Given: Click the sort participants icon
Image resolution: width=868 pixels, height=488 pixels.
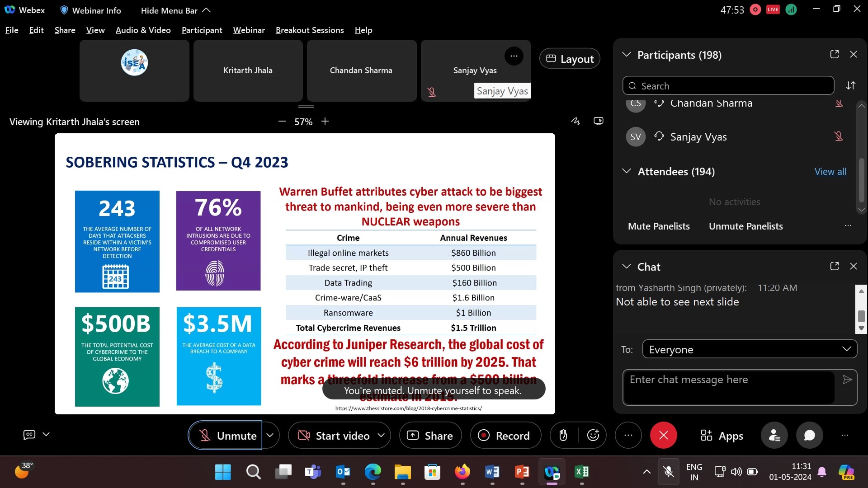Looking at the screenshot, I should 851,85.
